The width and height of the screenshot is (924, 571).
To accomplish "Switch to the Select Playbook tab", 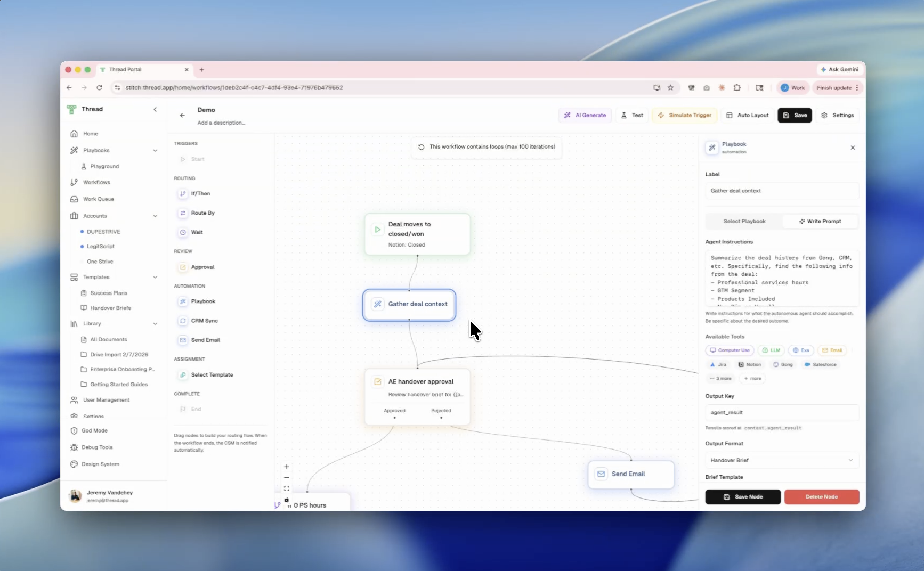I will tap(744, 222).
